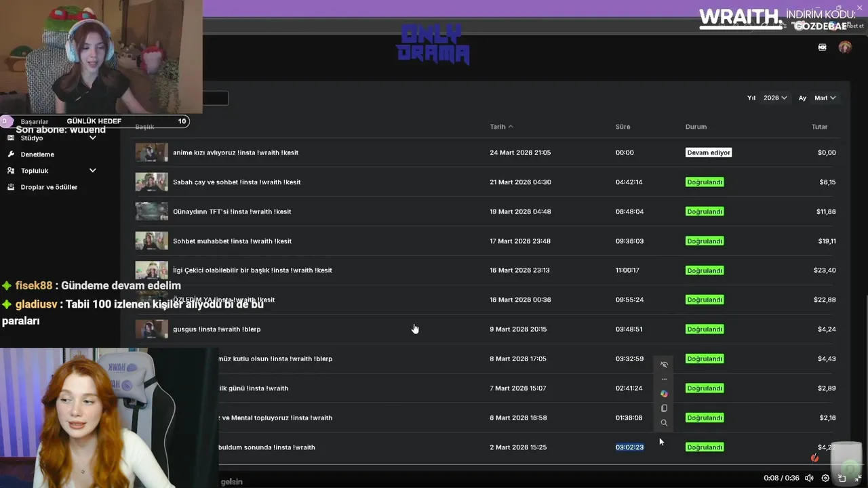Screen dimensions: 868x488
Task: Click the highlighted duration 03:02:23
Action: [629, 447]
